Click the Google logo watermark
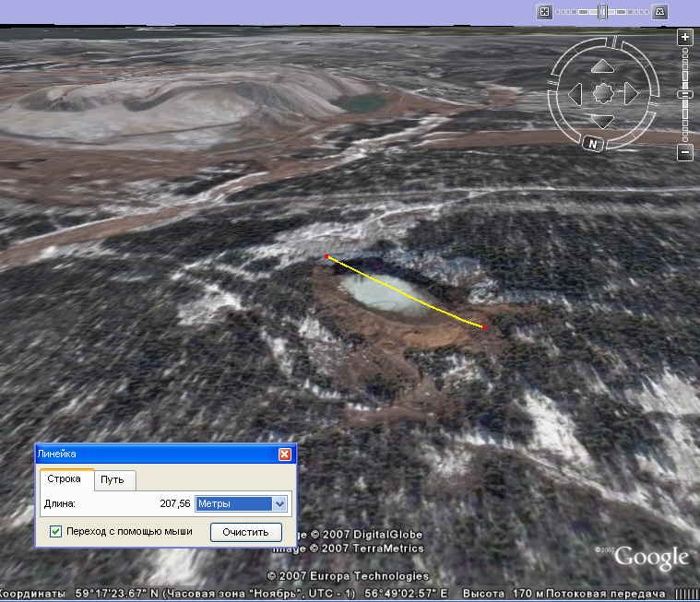The image size is (700, 602). [651, 557]
